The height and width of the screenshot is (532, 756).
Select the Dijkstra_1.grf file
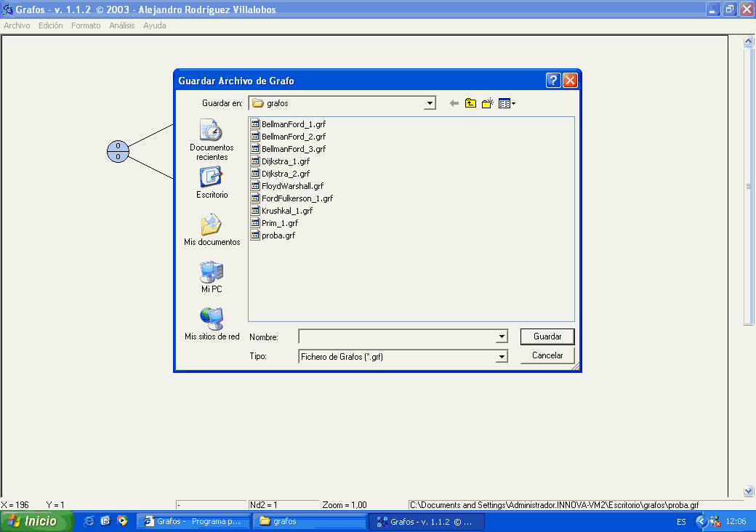[x=285, y=161]
